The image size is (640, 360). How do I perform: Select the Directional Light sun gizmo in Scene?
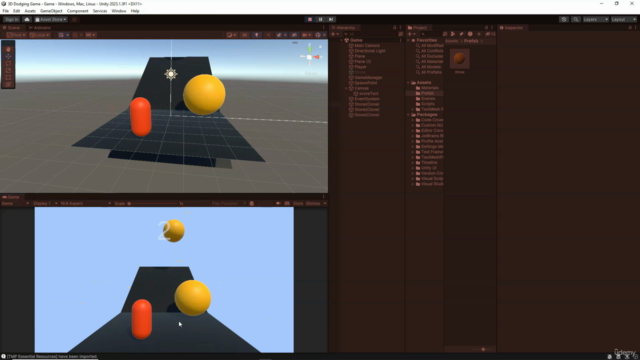pyautogui.click(x=171, y=74)
